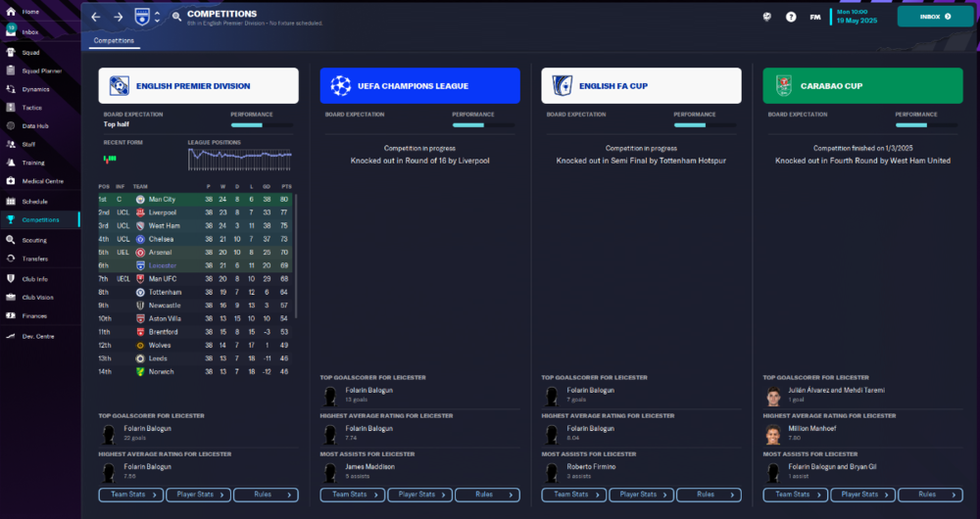Open the Data Hub sidebar icon

pyautogui.click(x=11, y=125)
